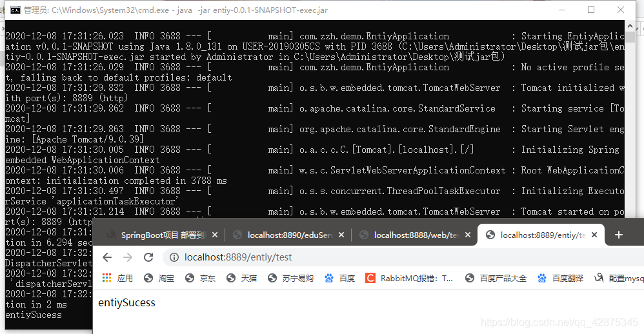Click the site info icon in address bar
Screen dimensions: 644x334
174,257
